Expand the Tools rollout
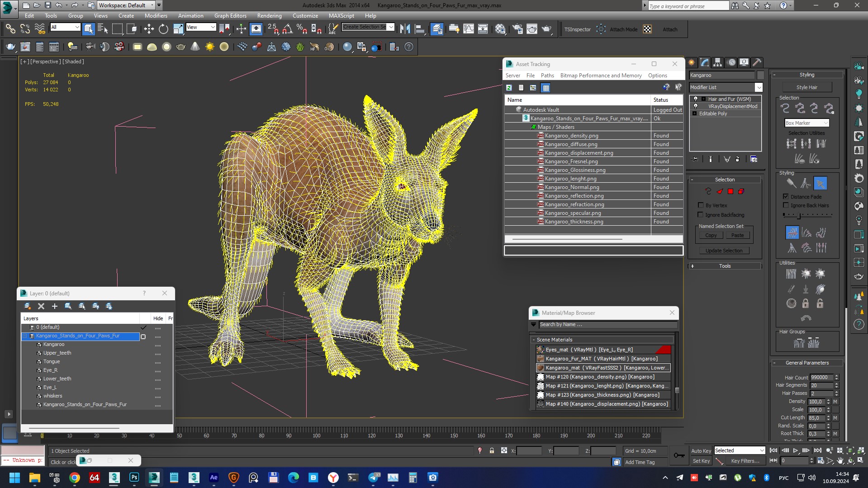 (725, 266)
